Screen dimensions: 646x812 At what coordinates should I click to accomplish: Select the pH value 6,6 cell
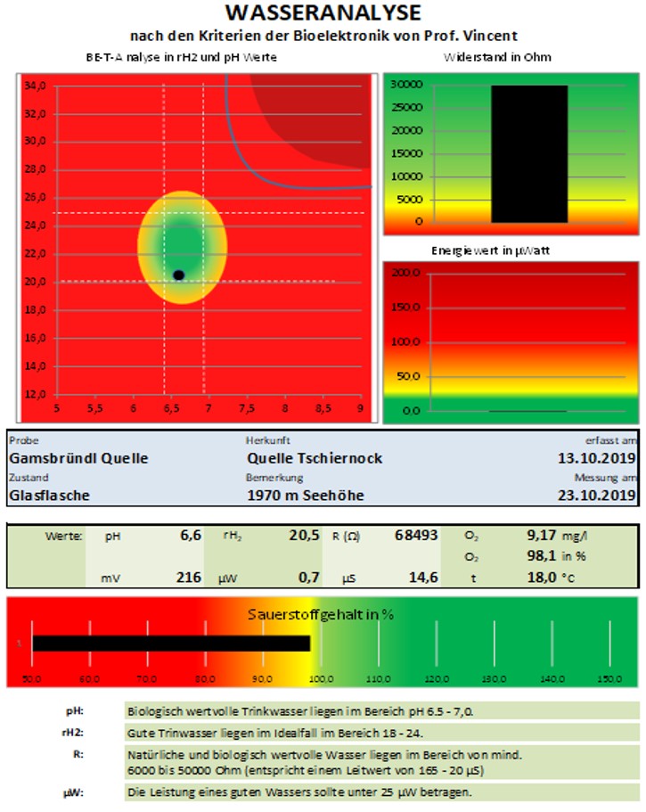pyautogui.click(x=190, y=537)
